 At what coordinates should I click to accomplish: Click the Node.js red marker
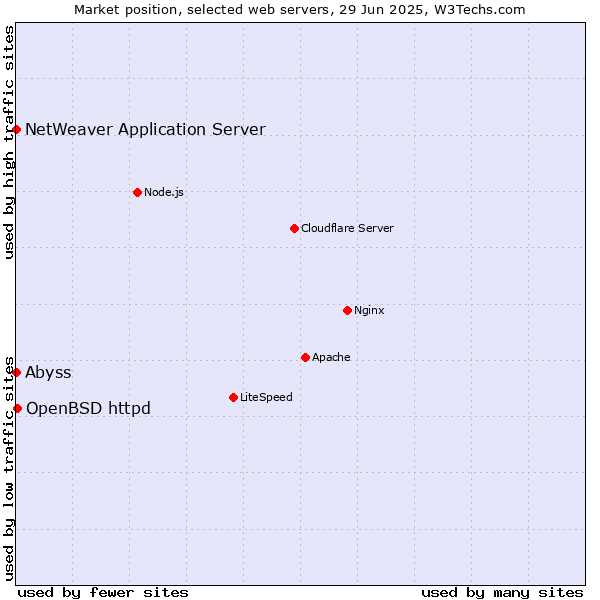pos(137,192)
